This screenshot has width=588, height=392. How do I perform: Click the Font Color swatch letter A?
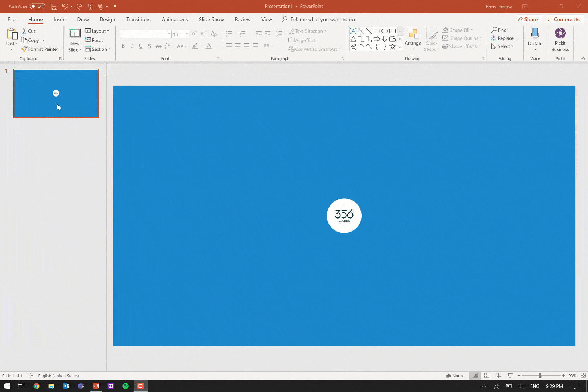click(x=209, y=46)
